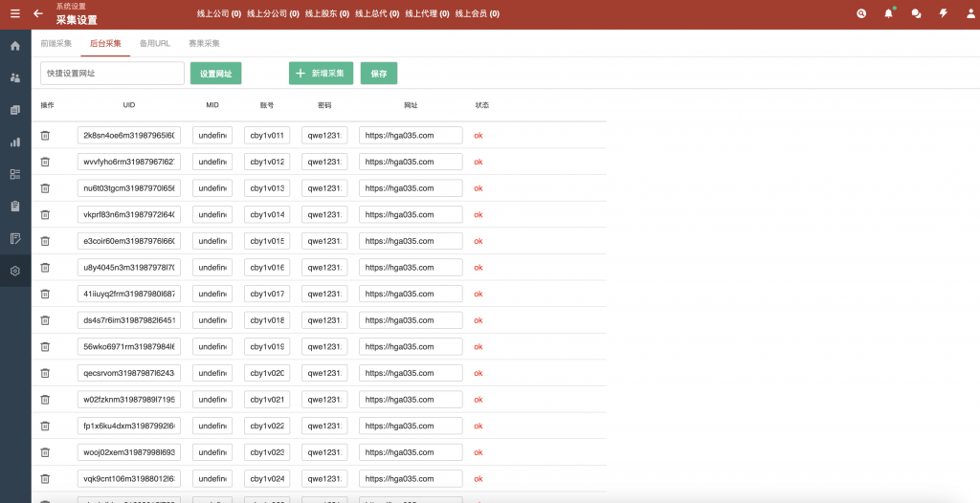Click the back arrow icon

[38, 13]
